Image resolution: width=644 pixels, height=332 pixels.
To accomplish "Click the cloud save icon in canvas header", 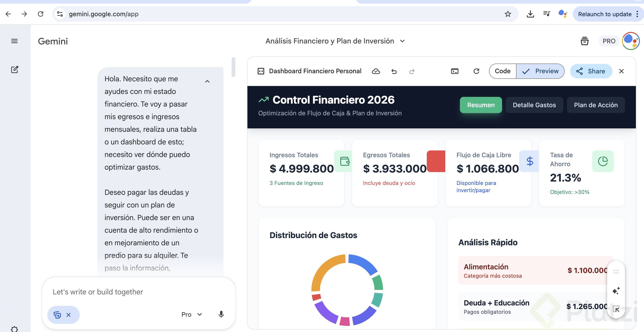I will (x=376, y=71).
